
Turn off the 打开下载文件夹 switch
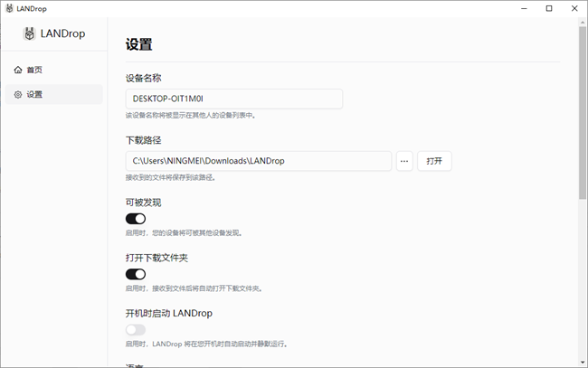pos(136,274)
